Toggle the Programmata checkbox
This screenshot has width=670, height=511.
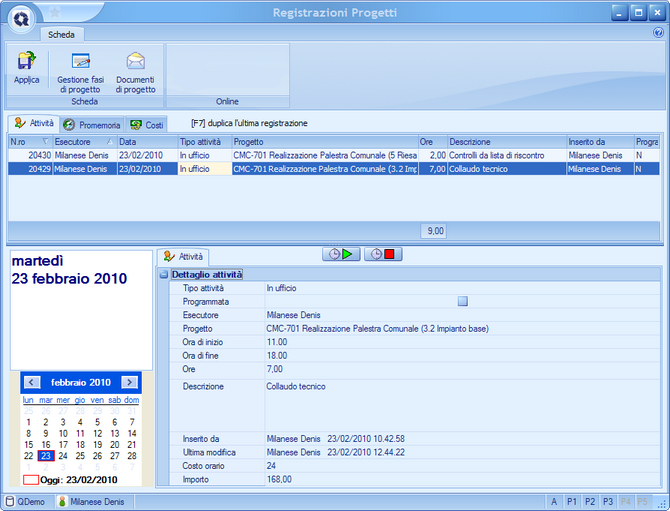click(463, 302)
